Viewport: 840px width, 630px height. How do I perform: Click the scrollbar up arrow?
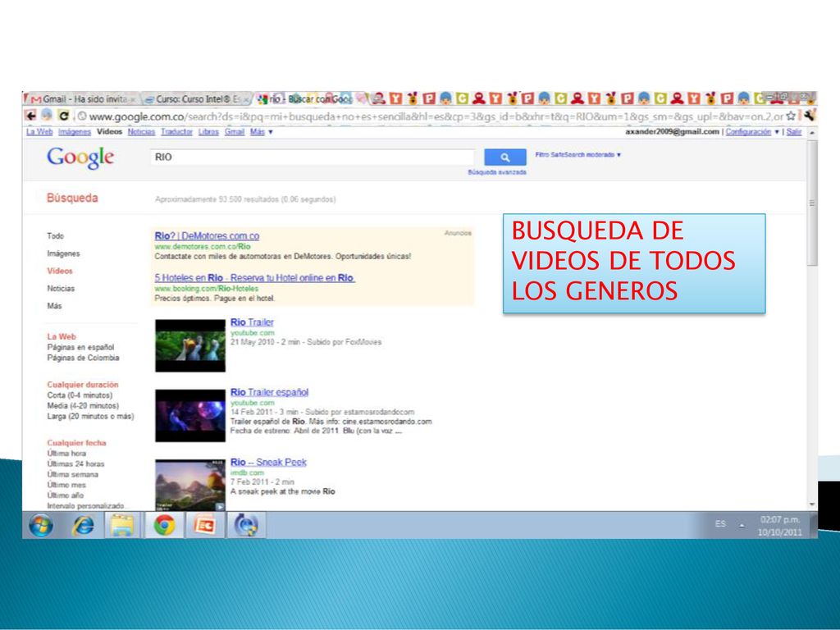click(x=812, y=132)
